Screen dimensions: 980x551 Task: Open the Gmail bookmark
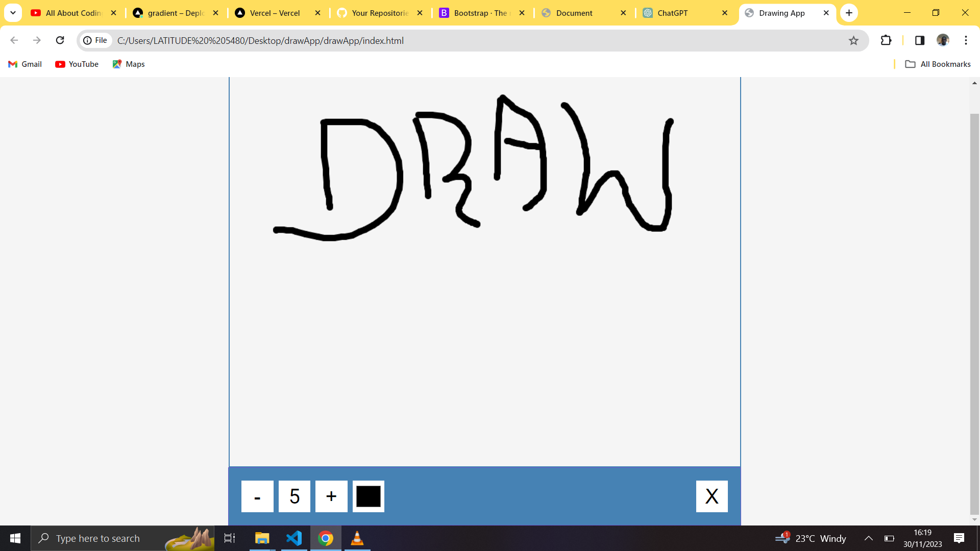25,64
